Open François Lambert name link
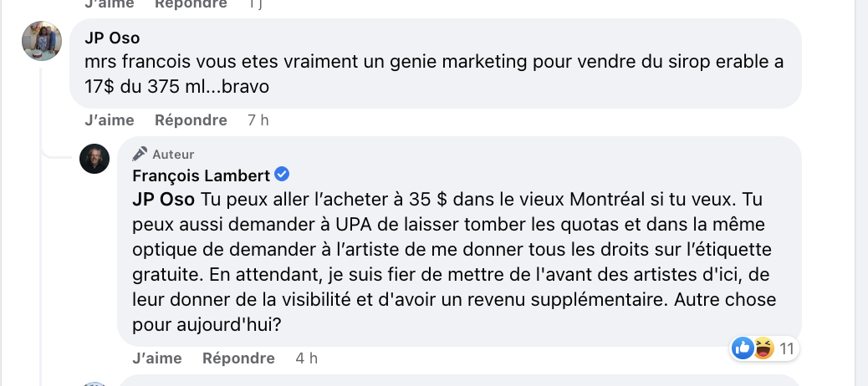Image resolution: width=868 pixels, height=386 pixels. [201, 175]
